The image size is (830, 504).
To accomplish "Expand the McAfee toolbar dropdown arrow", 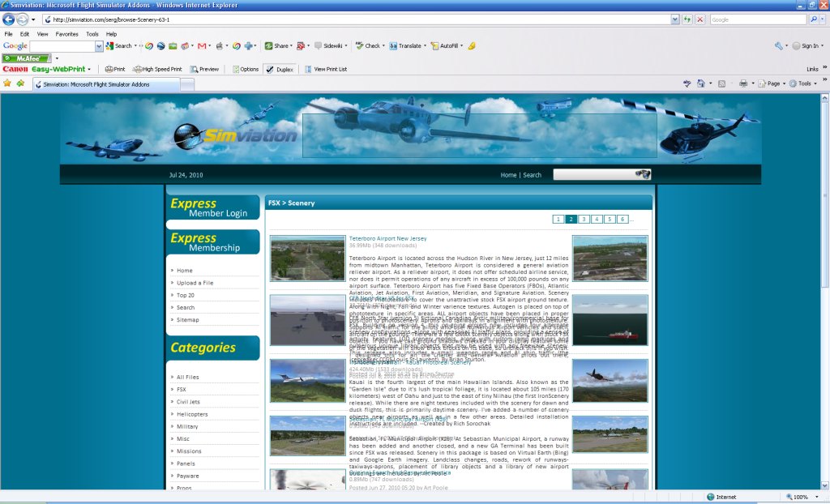I will pos(57,58).
